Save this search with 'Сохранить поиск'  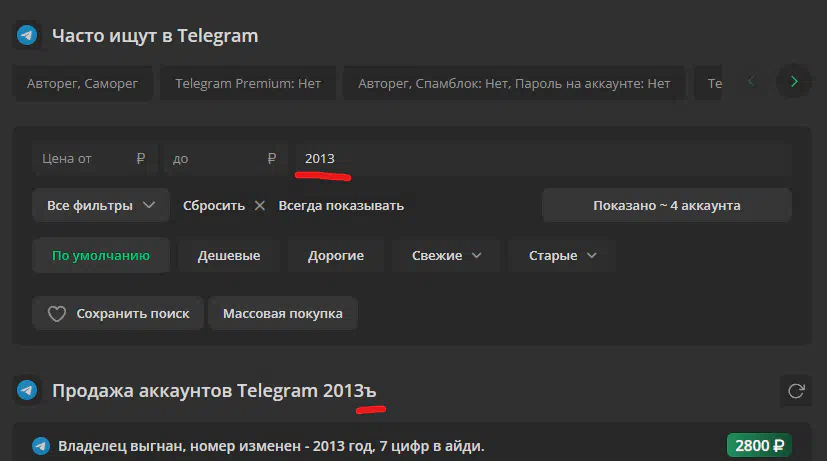pos(118,313)
